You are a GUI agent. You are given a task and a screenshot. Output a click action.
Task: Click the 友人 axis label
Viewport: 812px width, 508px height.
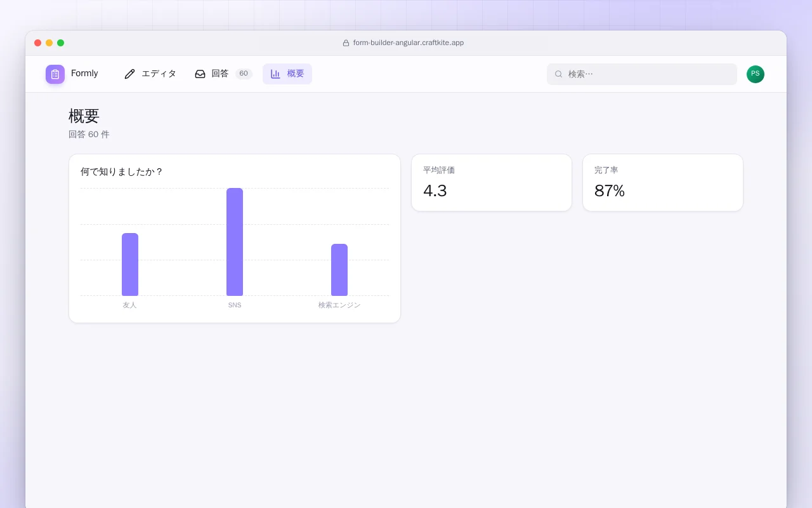(130, 305)
